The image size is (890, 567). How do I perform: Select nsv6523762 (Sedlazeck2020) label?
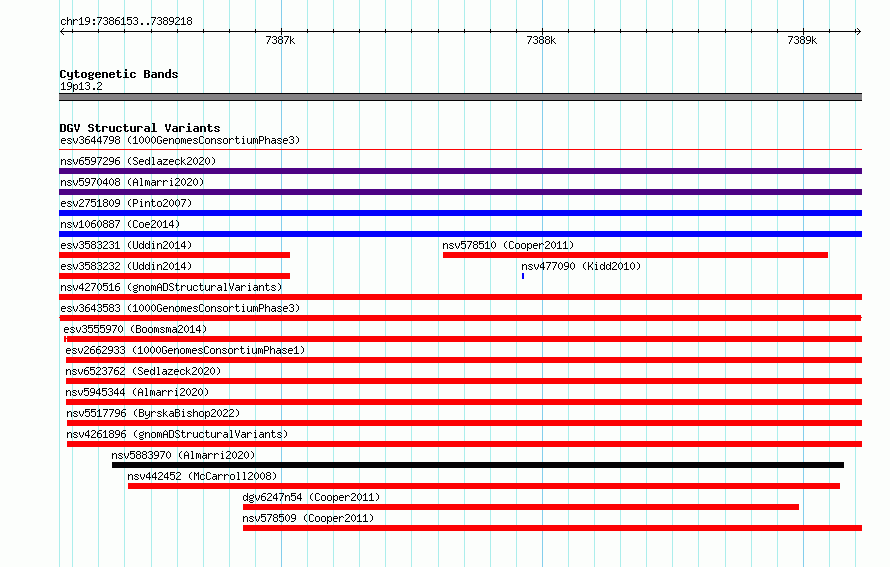tap(143, 371)
